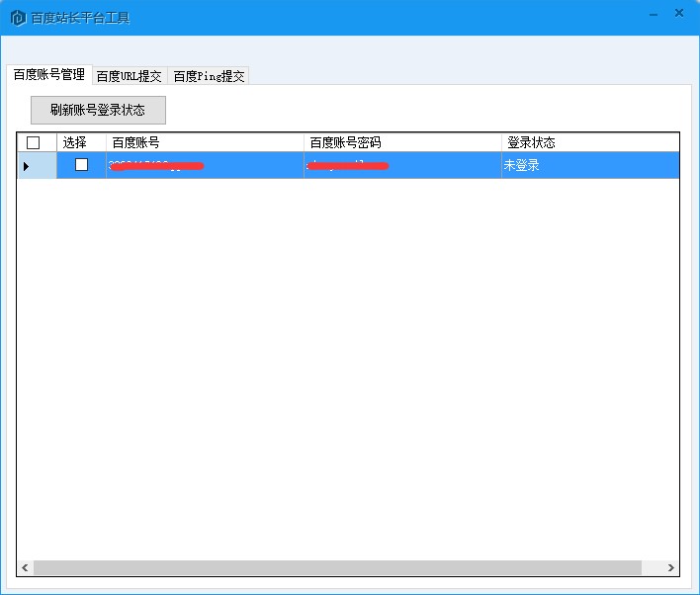Open the 百度URL提交 tab
Screen dimensions: 700x595
click(x=129, y=76)
